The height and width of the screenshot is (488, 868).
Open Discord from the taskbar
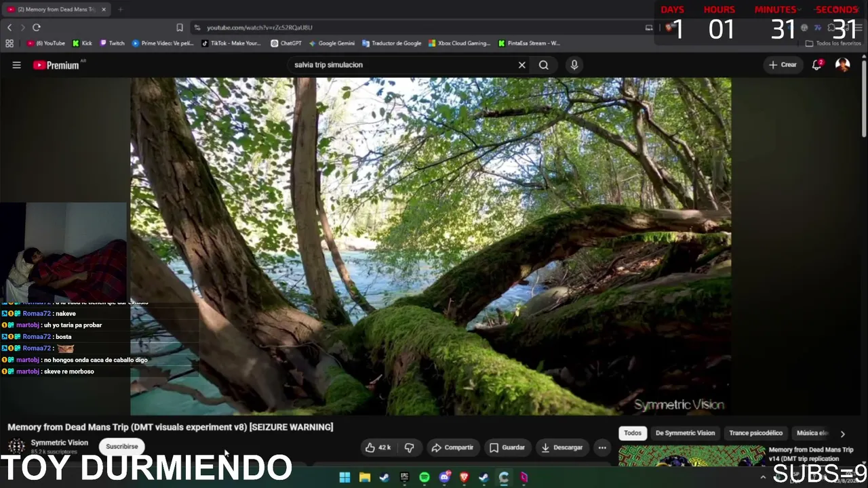444,477
